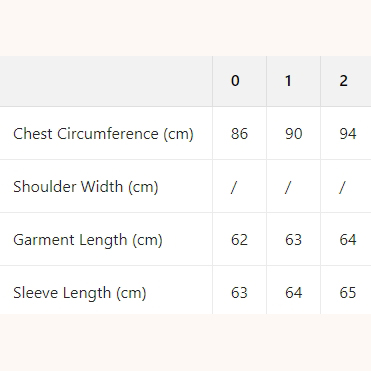The image size is (371, 371).
Task: Select the Sleeve Length (cm) row label
Action: coord(80,293)
